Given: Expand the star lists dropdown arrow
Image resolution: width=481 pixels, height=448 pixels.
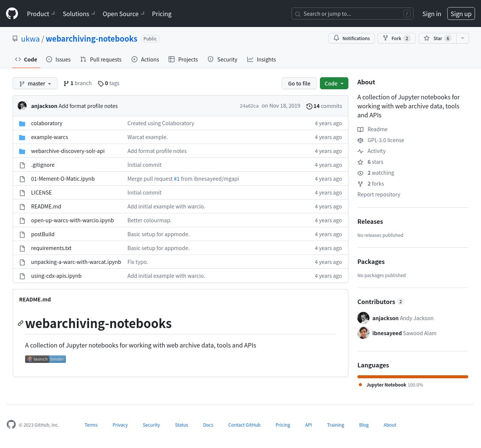Looking at the screenshot, I should coord(463,38).
